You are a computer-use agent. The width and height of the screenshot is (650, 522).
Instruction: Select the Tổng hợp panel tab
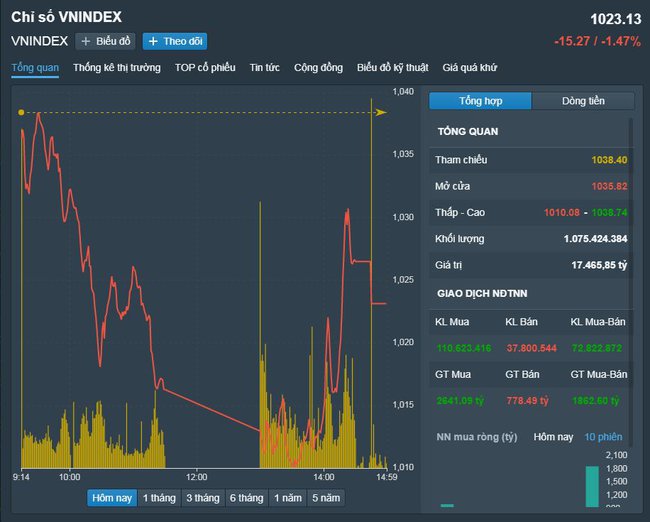[480, 101]
